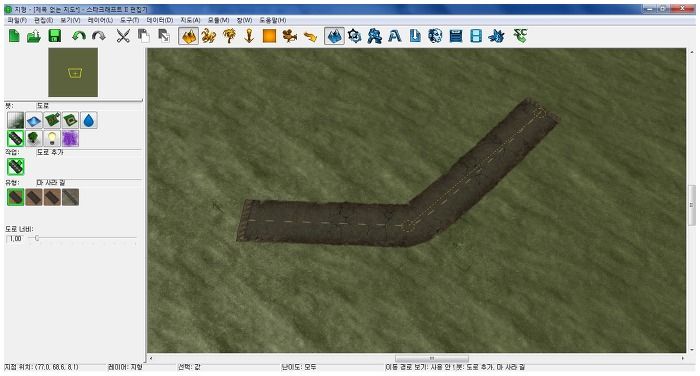Open the blue face AI editor module icon
Image resolution: width=700 pixels, height=376 pixels.
pyautogui.click(x=435, y=36)
